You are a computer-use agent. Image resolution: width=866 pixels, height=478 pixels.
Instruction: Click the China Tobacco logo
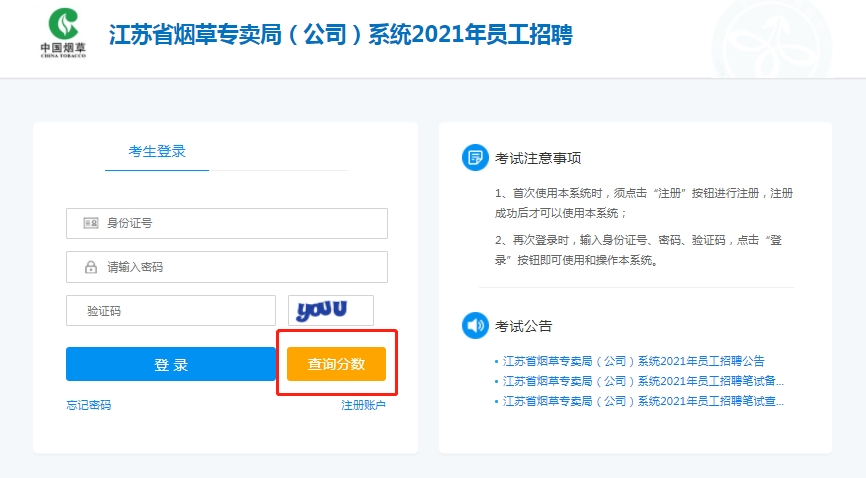[64, 33]
